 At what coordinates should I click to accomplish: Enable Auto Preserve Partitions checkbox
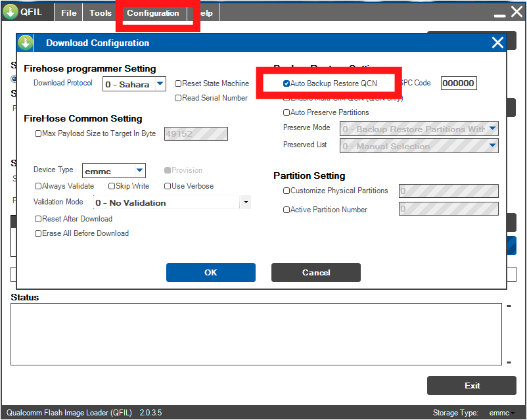pos(286,112)
